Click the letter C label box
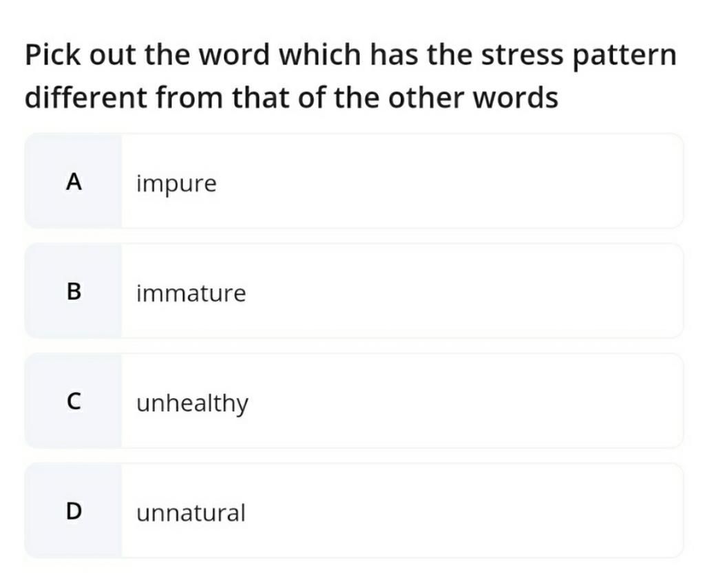This screenshot has width=705, height=588. point(73,401)
